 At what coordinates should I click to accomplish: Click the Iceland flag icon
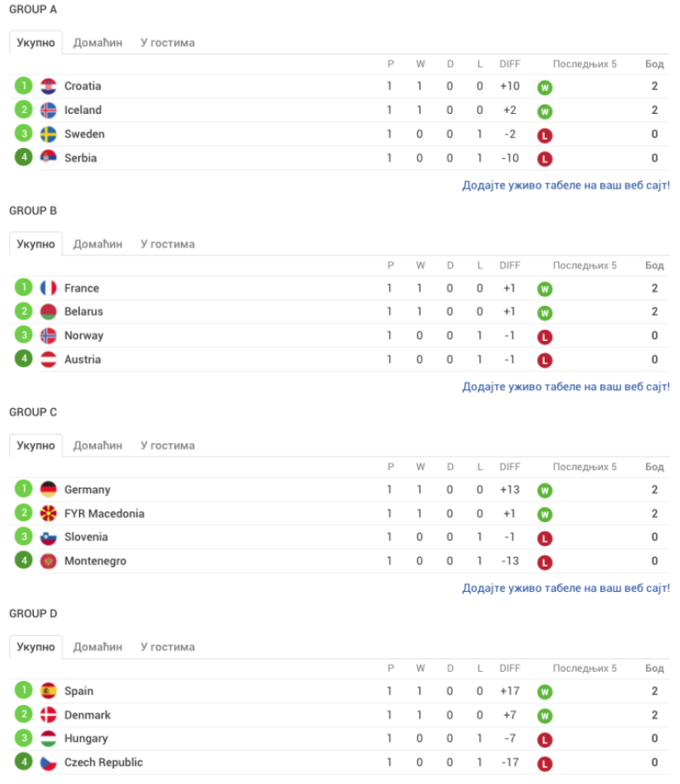pyautogui.click(x=48, y=110)
